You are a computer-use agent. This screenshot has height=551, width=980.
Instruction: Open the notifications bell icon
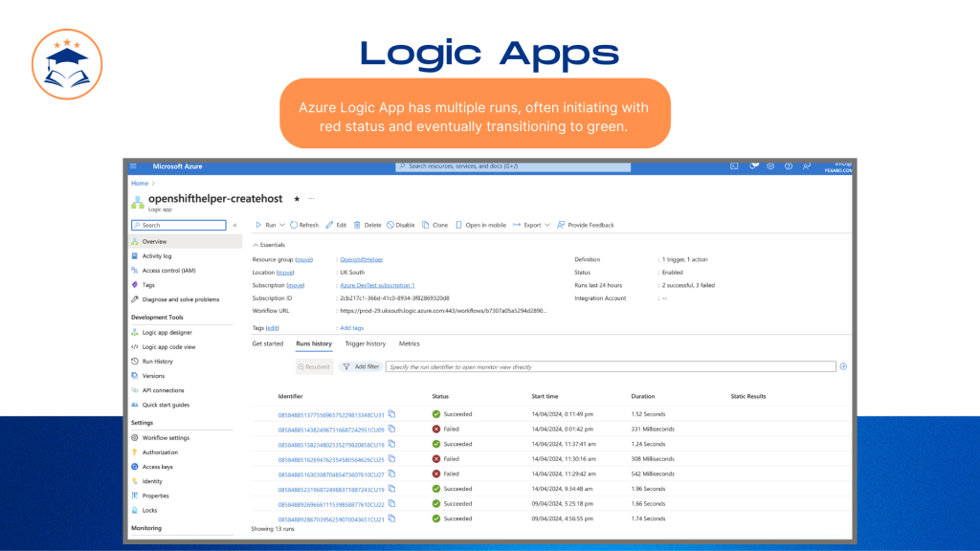pyautogui.click(x=754, y=166)
